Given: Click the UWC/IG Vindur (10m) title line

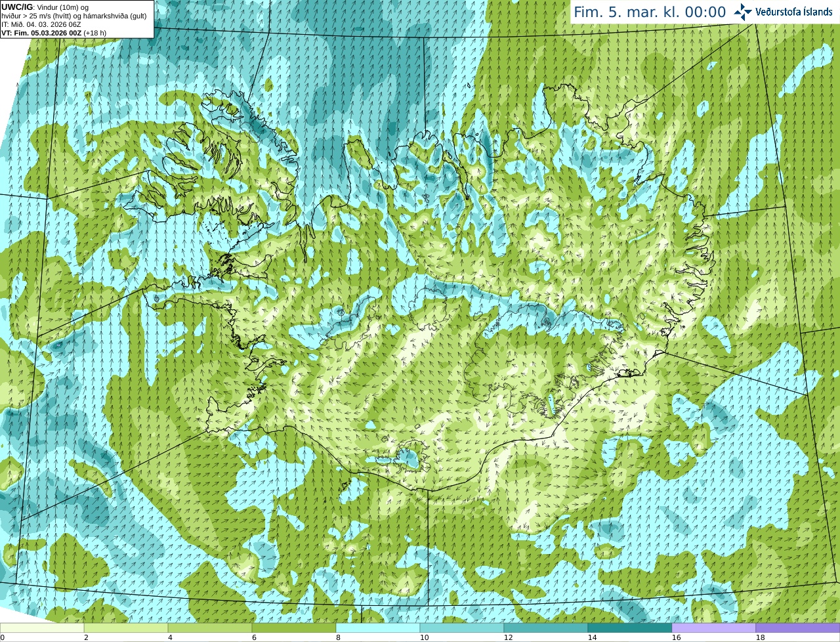Looking at the screenshot, I should click(x=45, y=7).
